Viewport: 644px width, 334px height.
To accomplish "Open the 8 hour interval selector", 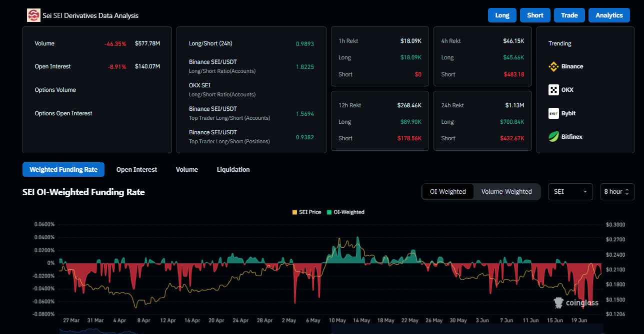I will click(617, 192).
